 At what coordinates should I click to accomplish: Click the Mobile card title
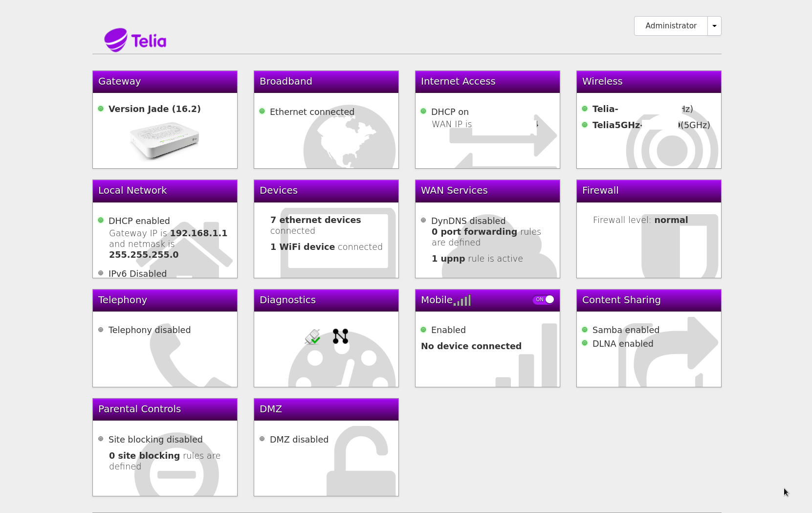[x=437, y=300]
